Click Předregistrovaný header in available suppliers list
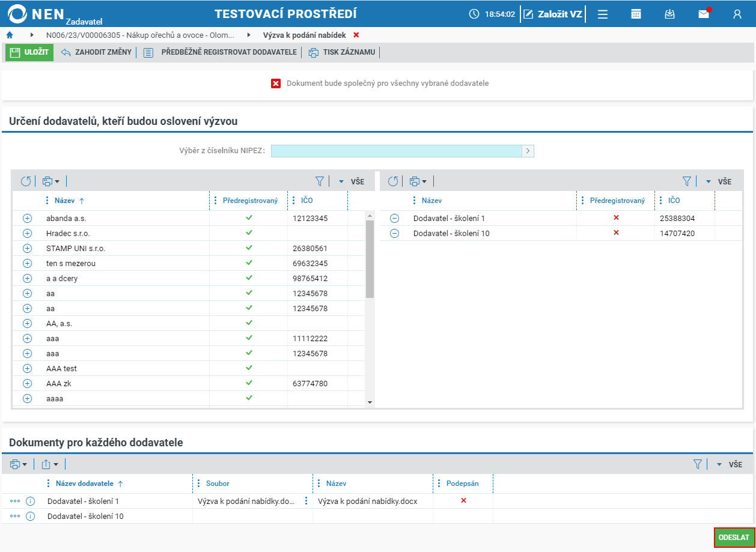This screenshot has width=756, height=552. pyautogui.click(x=250, y=201)
